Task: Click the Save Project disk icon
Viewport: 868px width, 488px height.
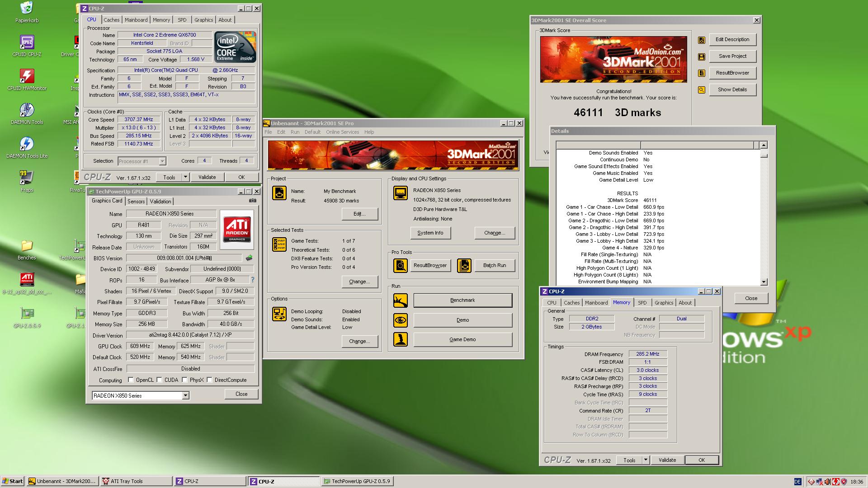Action: click(x=702, y=56)
